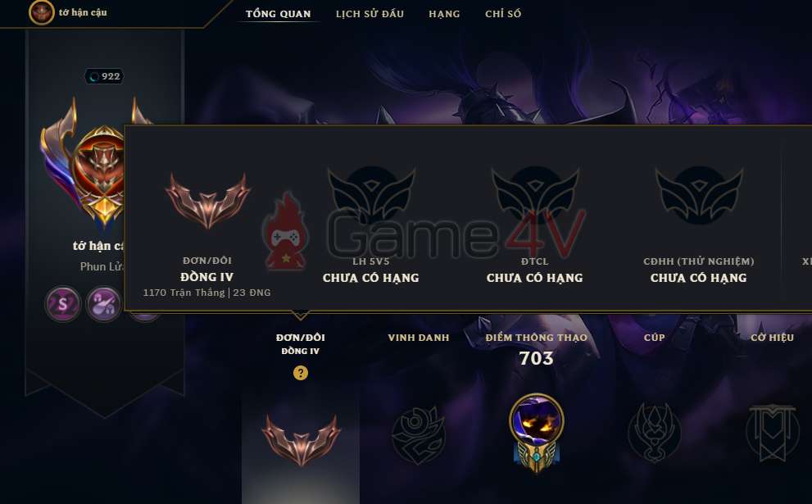Select the Tổng Quan tab
812x504 pixels.
[x=279, y=14]
